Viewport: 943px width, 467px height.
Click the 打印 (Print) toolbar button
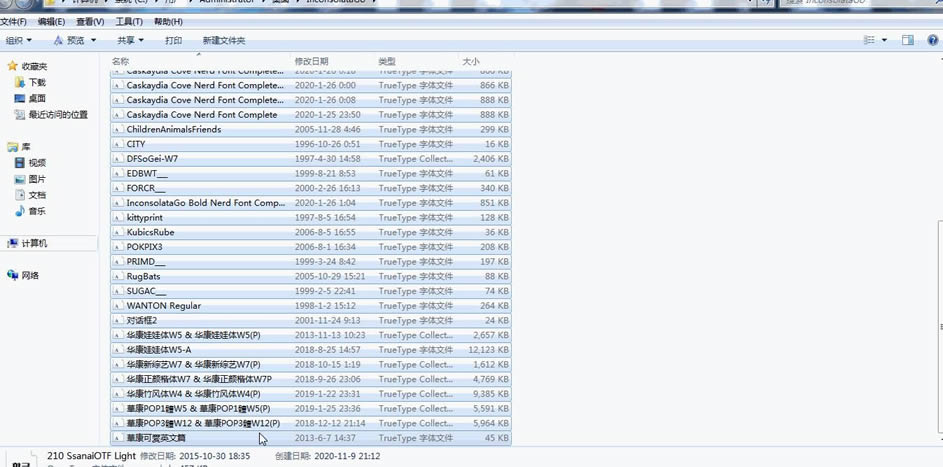tap(173, 40)
